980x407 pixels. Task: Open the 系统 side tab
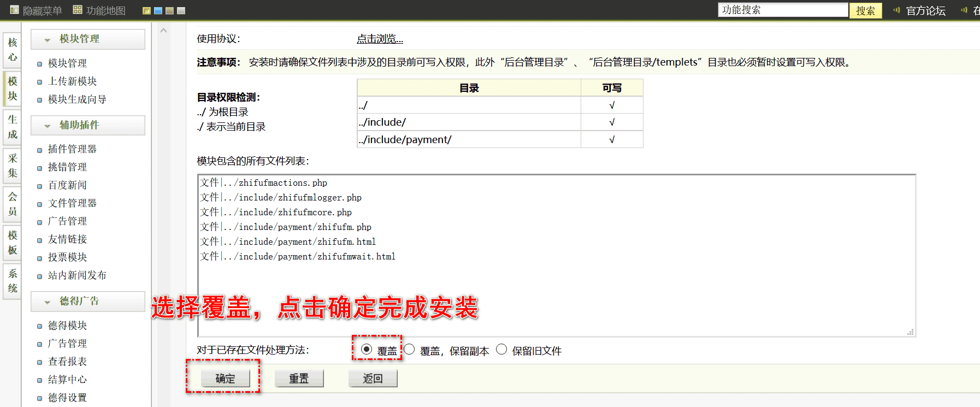tap(13, 281)
